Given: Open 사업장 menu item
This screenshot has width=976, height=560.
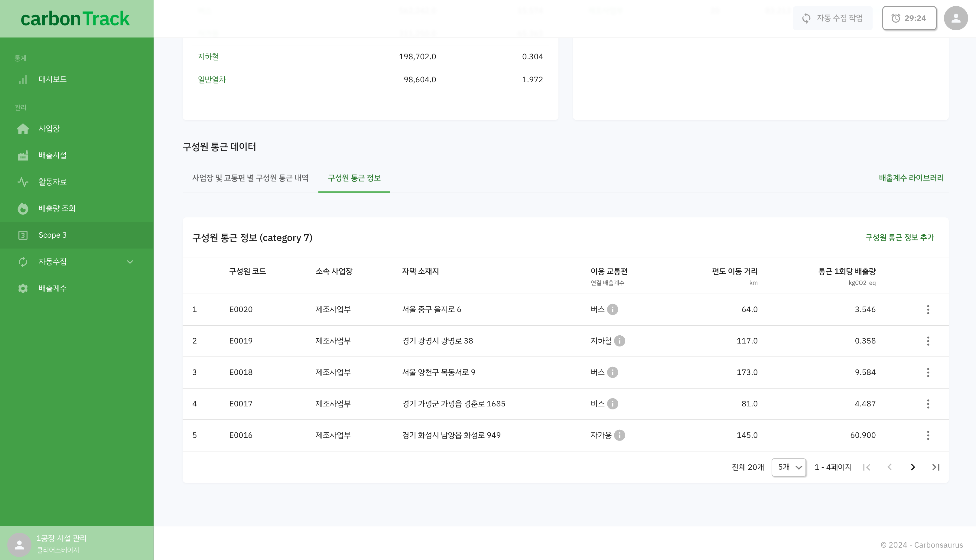Looking at the screenshot, I should point(77,129).
